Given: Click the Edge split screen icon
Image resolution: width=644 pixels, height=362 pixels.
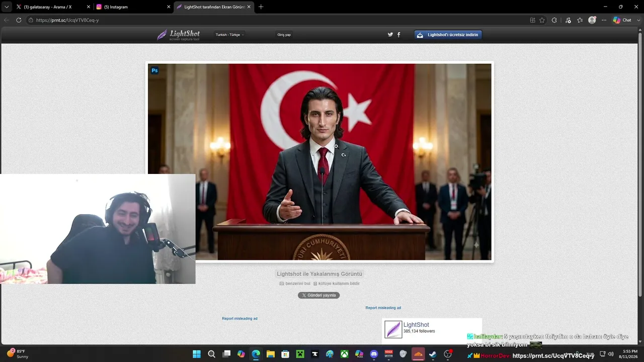Looking at the screenshot, I should click(x=532, y=20).
